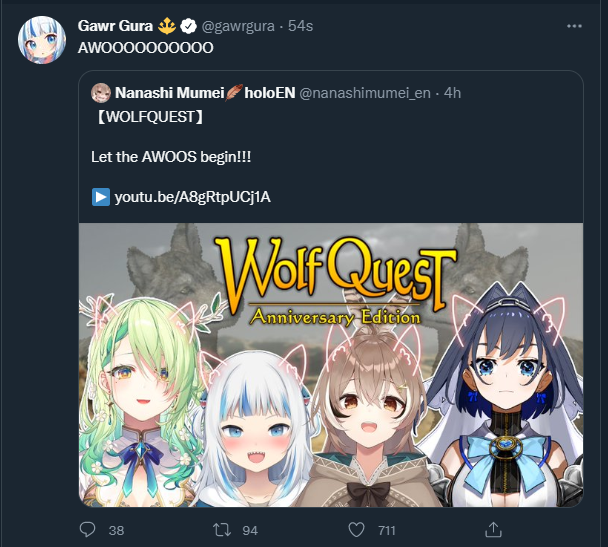This screenshot has height=547, width=608.
Task: Open the youtu.be/A8gRtpUCj1A link
Action: click(193, 197)
